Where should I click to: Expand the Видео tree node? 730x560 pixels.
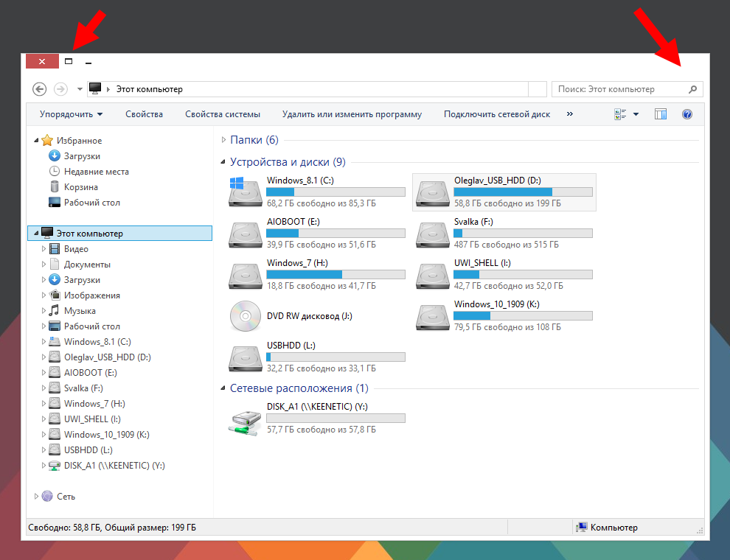44,249
